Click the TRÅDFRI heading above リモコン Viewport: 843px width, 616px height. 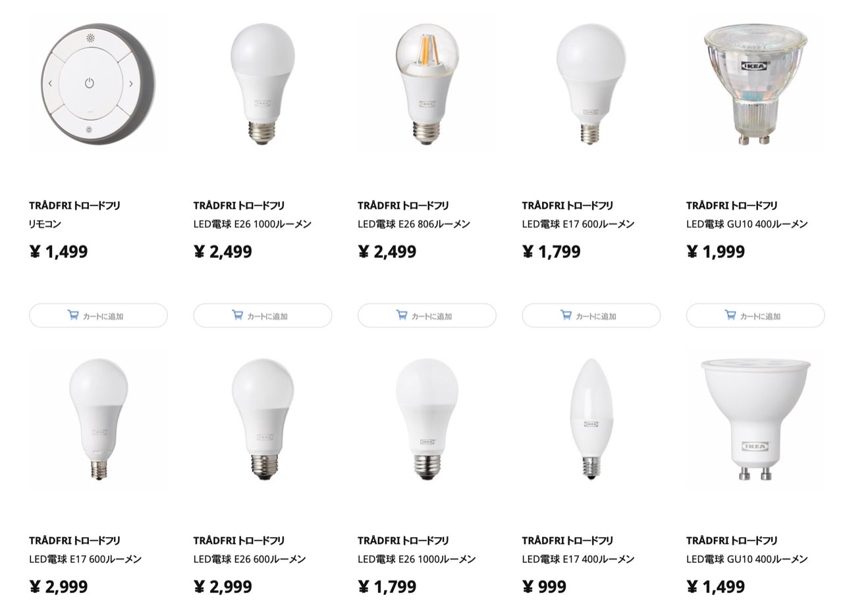(x=74, y=206)
